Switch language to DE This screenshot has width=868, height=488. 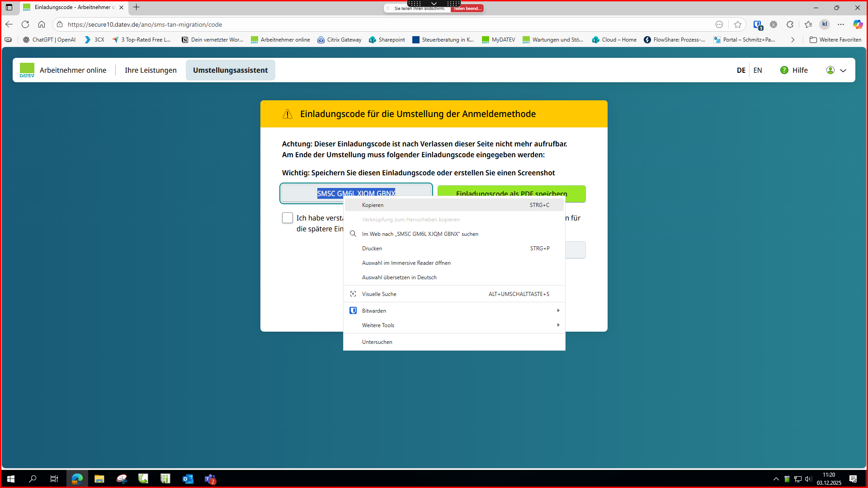pos(741,70)
